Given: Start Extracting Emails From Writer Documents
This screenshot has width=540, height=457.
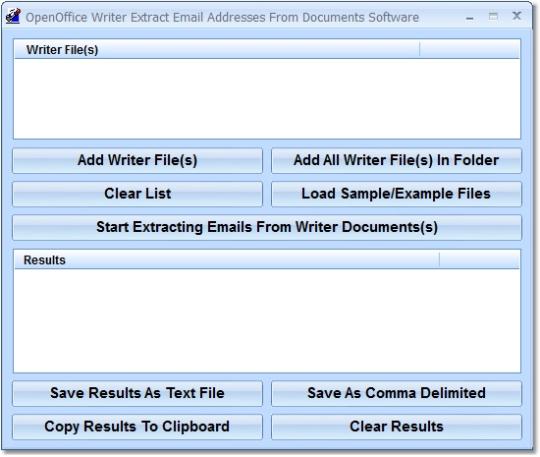Looking at the screenshot, I should click(267, 227).
